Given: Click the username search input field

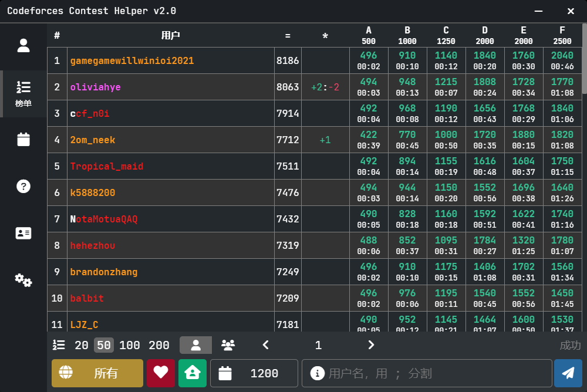Looking at the screenshot, I should 434,373.
